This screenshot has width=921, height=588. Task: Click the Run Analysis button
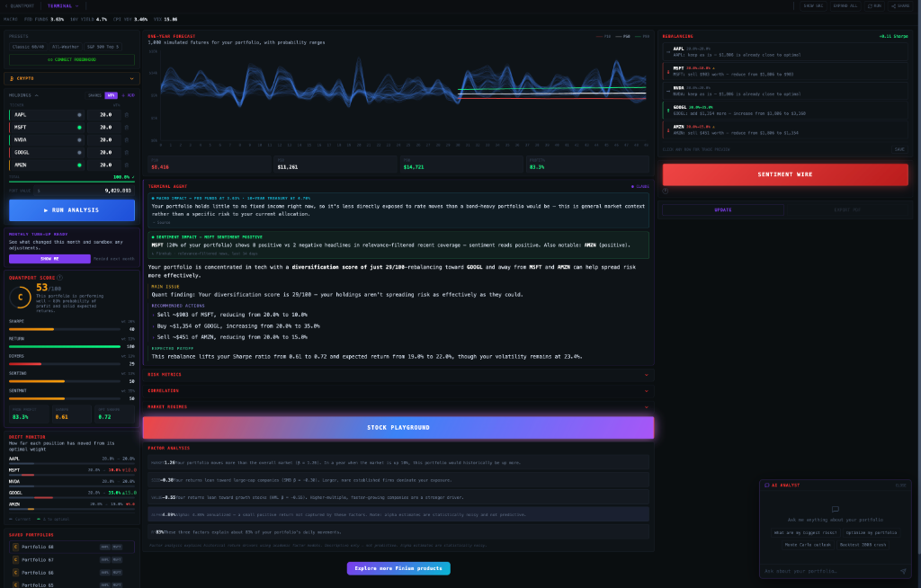coord(72,210)
